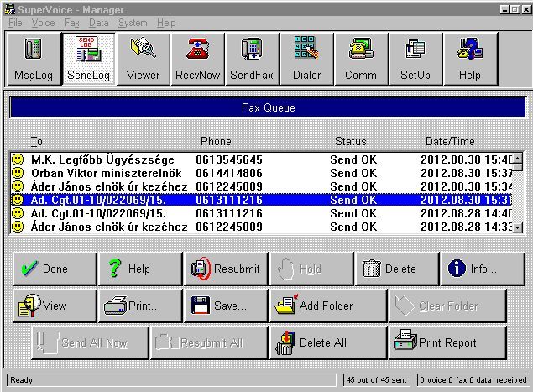Click the Done button with checkmark
This screenshot has height=392, width=533.
coord(55,269)
